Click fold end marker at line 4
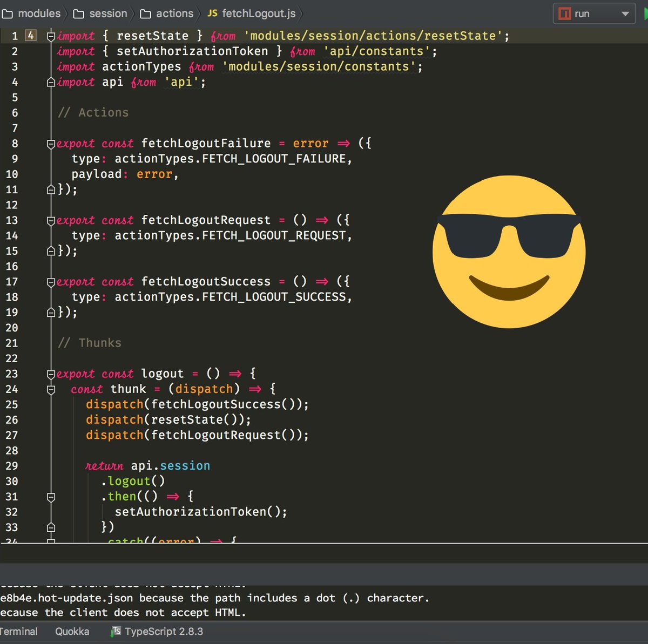Screen dimensions: 648x644 51,82
